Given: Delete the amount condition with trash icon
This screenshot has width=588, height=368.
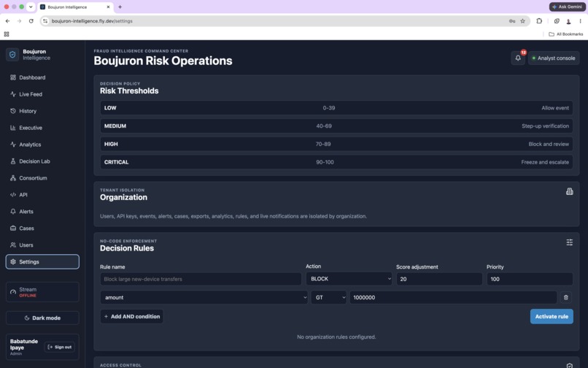Looking at the screenshot, I should 566,297.
